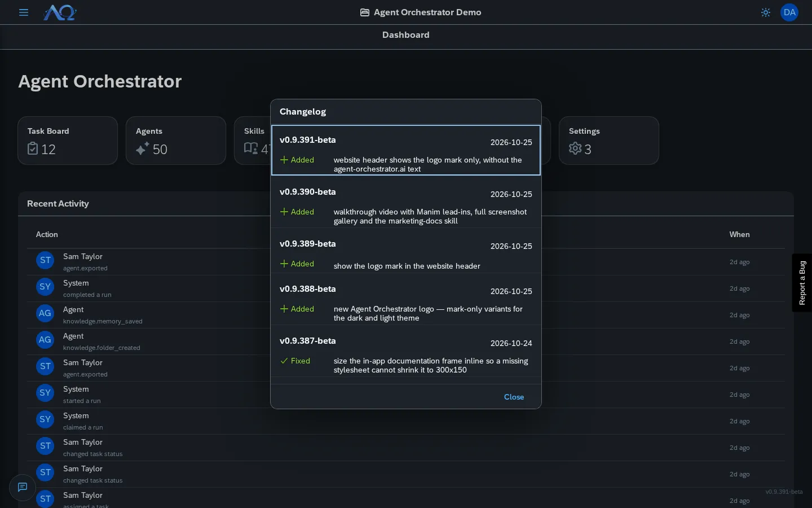Click the Recent Activity heading
812x508 pixels.
(58, 204)
